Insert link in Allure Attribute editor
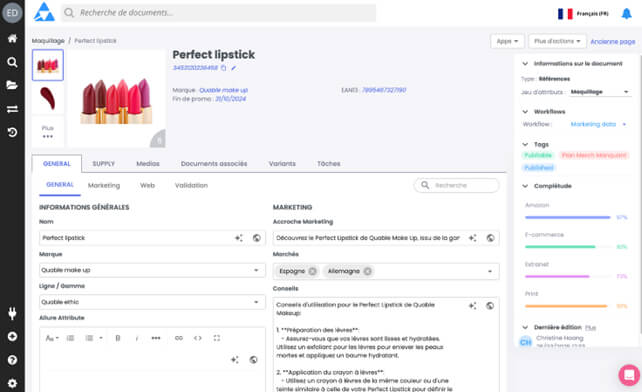 (x=179, y=338)
